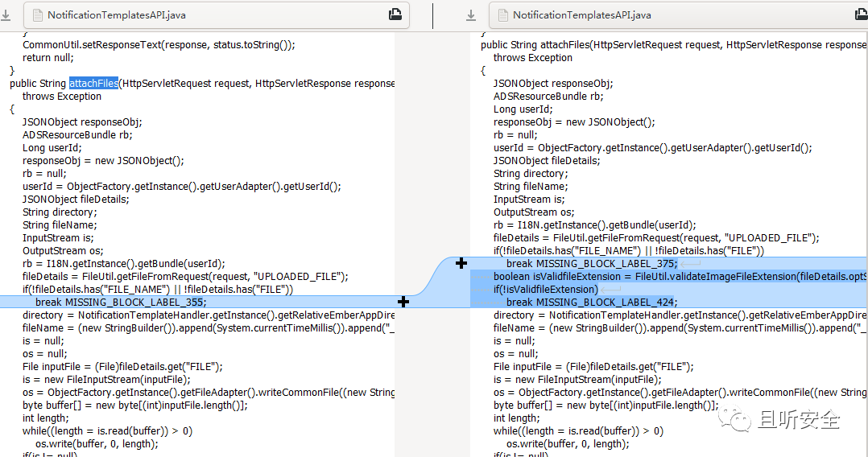
Task: Click 'throws Exception' in the right pane
Action: [x=533, y=58]
